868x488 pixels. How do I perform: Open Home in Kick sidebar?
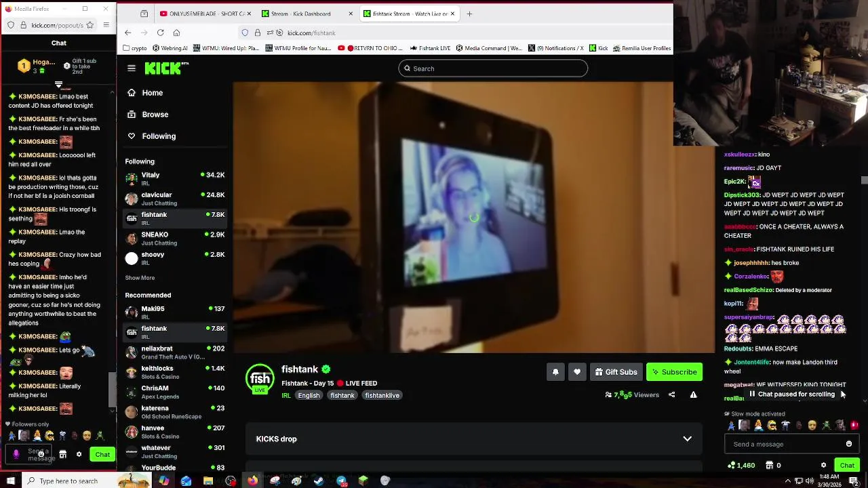(175, 93)
